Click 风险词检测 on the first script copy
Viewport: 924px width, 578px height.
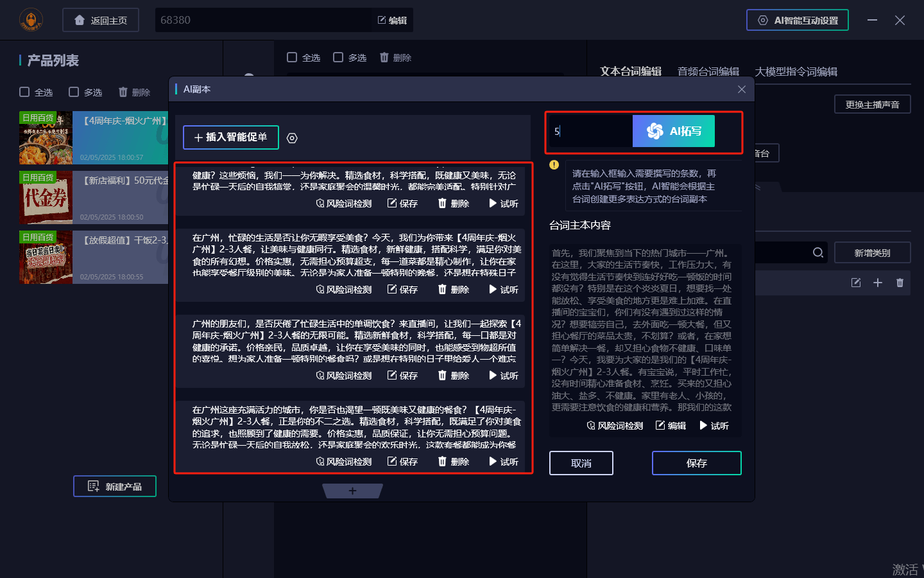click(x=344, y=204)
